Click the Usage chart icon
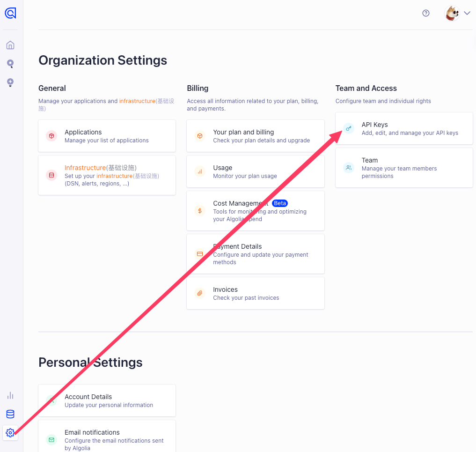Viewport: 476px width, 452px height. 200,171
